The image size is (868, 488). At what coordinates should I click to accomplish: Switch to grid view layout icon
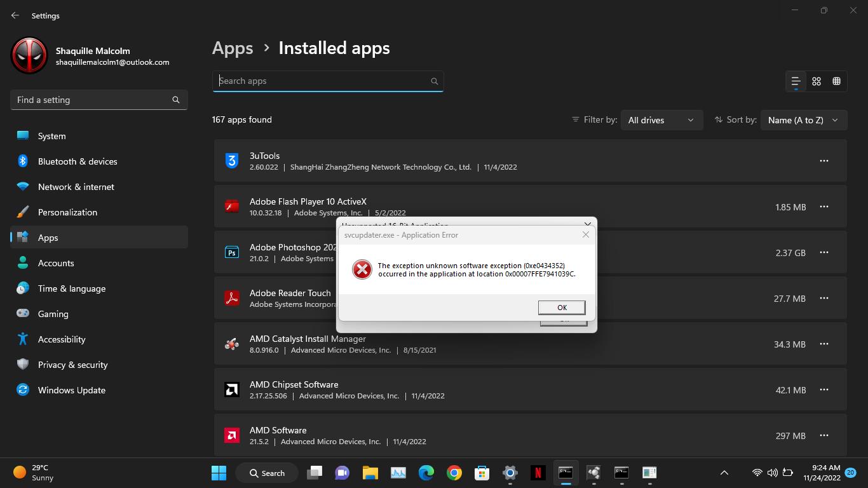817,81
